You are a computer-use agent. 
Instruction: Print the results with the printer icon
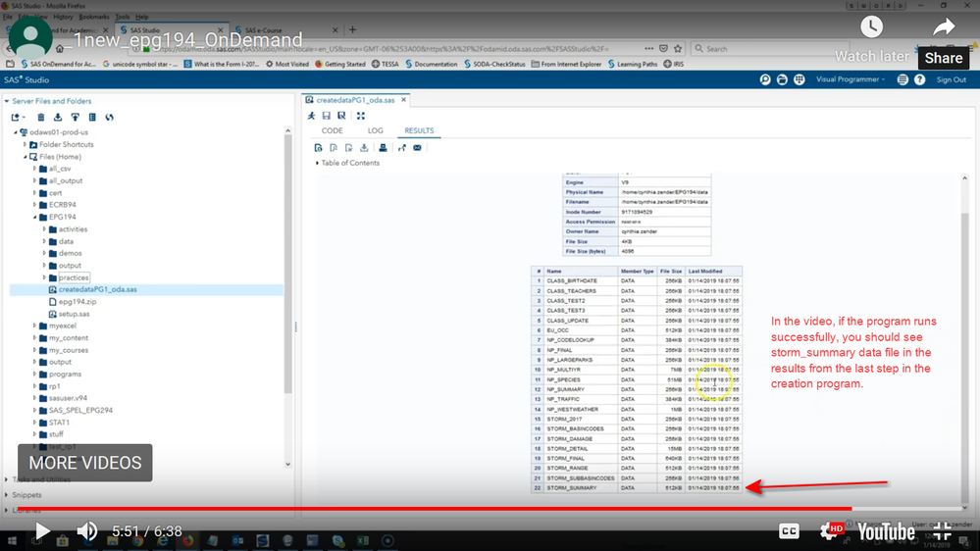pyautogui.click(x=383, y=148)
